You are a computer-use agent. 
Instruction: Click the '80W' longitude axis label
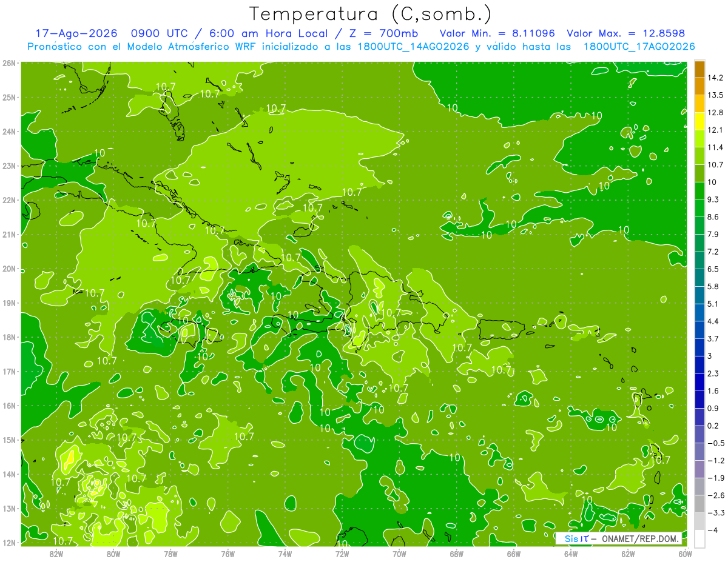click(x=113, y=554)
